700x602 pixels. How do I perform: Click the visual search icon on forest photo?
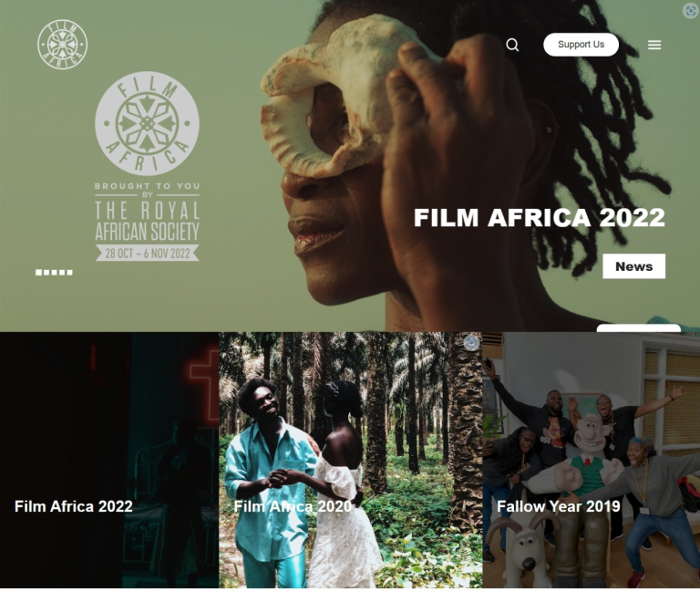click(471, 343)
